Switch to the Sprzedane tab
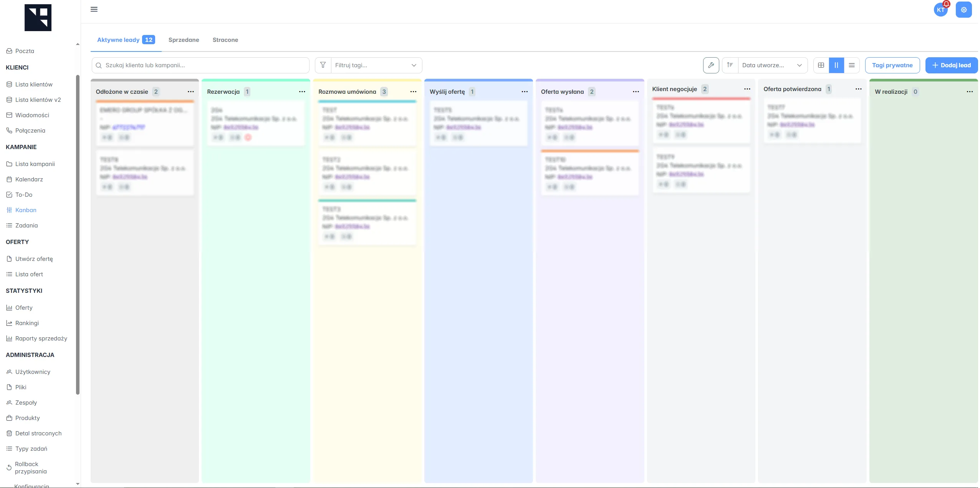 click(184, 40)
